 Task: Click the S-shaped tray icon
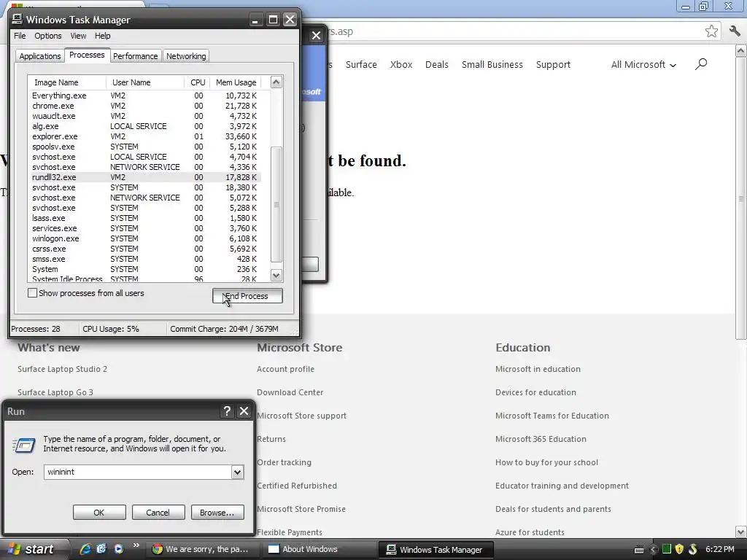pos(693,549)
